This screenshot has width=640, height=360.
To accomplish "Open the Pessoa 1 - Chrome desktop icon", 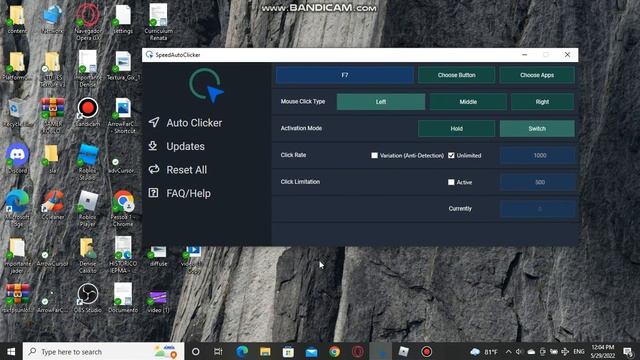I will (x=123, y=208).
